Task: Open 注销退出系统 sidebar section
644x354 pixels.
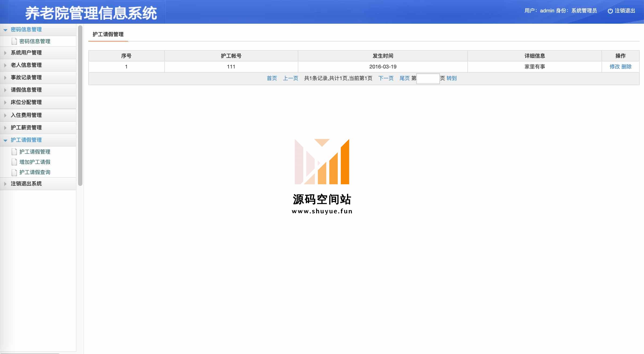Action: tap(38, 184)
